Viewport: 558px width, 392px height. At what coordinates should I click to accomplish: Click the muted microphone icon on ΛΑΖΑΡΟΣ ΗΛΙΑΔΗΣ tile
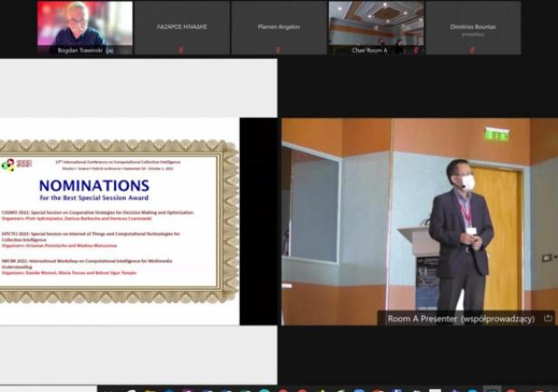coord(180,50)
